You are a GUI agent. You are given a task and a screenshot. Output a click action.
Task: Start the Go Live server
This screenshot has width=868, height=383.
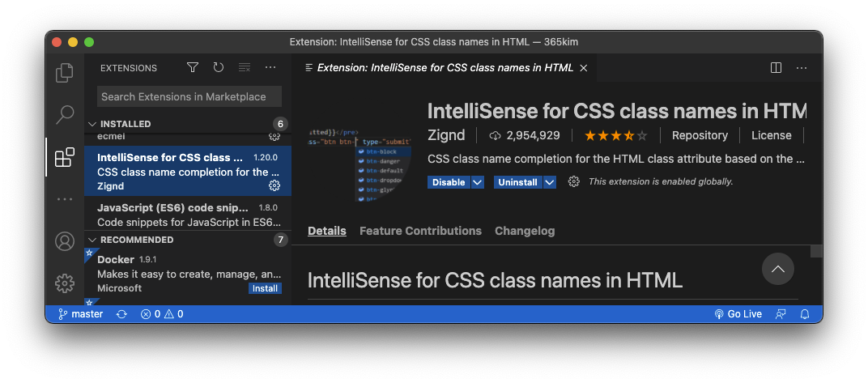[x=738, y=314]
